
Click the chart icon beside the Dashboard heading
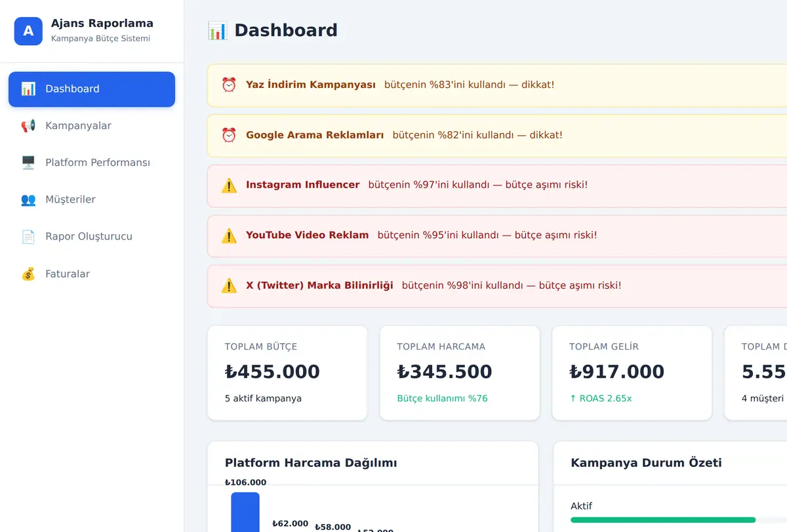(x=217, y=30)
